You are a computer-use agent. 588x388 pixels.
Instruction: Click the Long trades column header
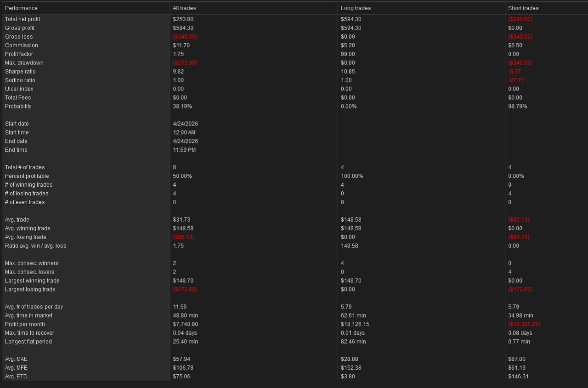(356, 8)
